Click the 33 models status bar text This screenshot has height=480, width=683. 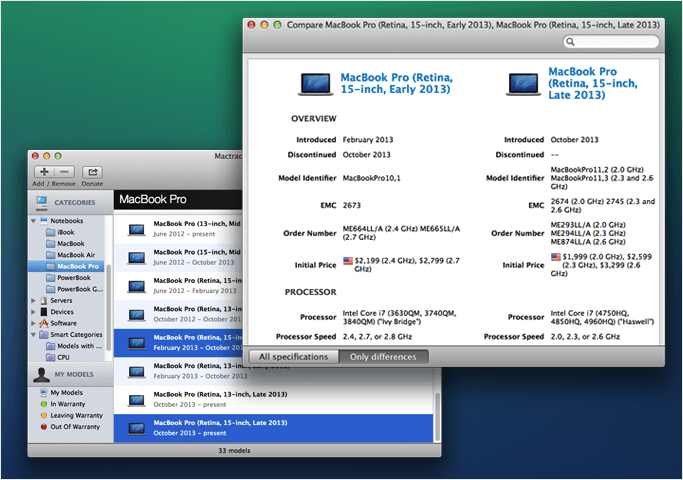[x=234, y=451]
